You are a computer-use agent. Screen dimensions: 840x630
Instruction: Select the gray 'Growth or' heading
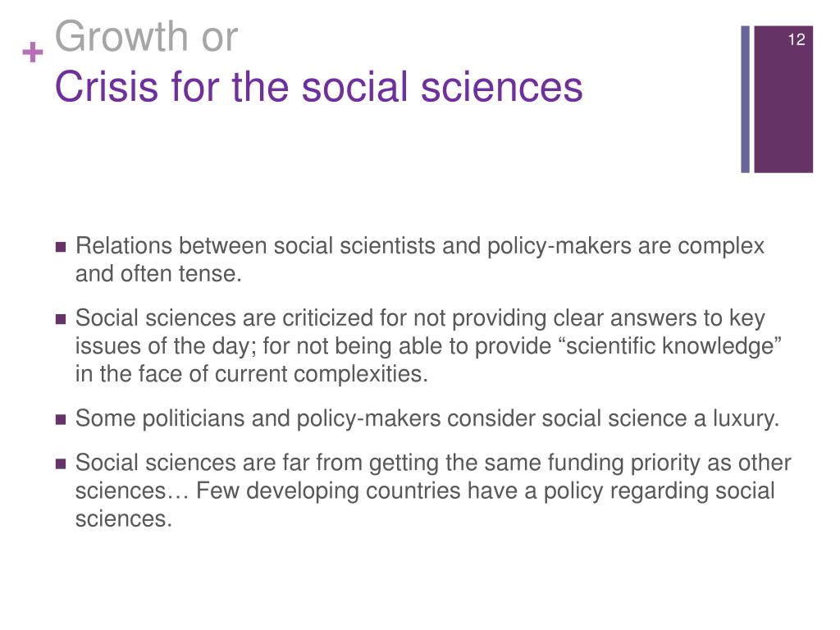coord(146,36)
